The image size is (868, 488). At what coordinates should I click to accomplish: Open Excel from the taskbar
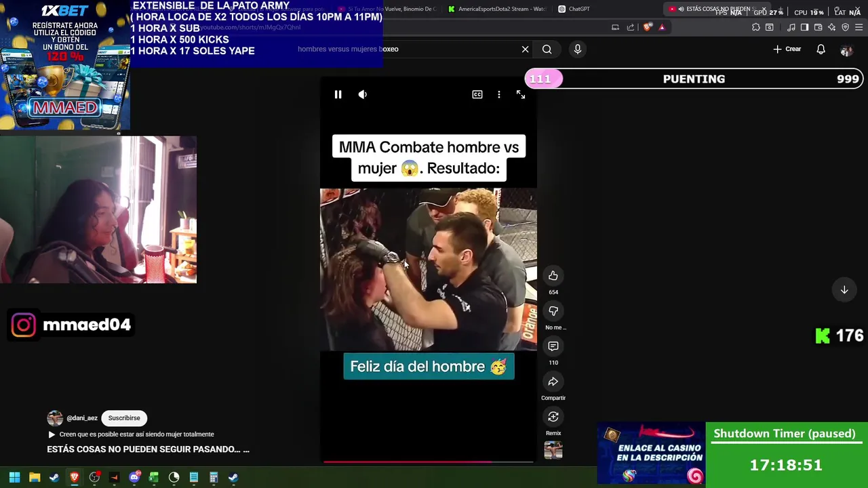tap(154, 478)
